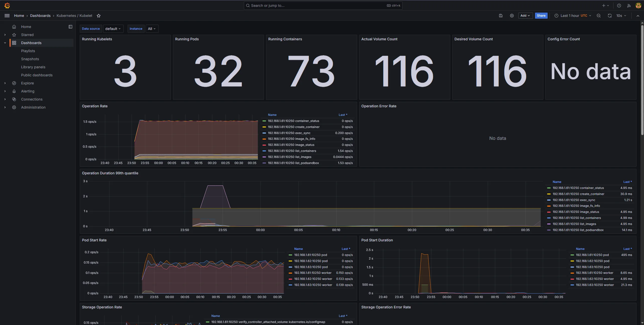The width and height of the screenshot is (644, 325).
Task: Click the Pod Start Duration panel title
Action: click(x=377, y=240)
